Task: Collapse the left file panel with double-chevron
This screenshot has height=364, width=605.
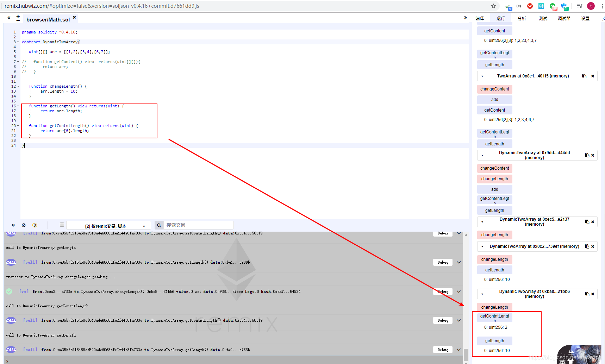Action: (x=9, y=18)
